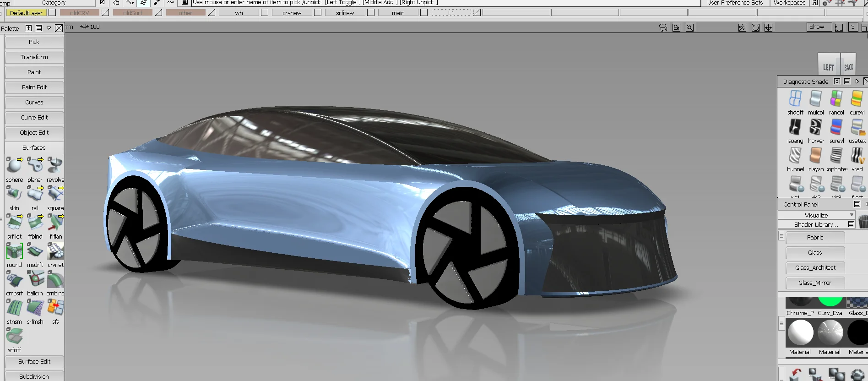Select the srfoff surface offset tool
Screen dimensions: 868x381
tap(14, 336)
